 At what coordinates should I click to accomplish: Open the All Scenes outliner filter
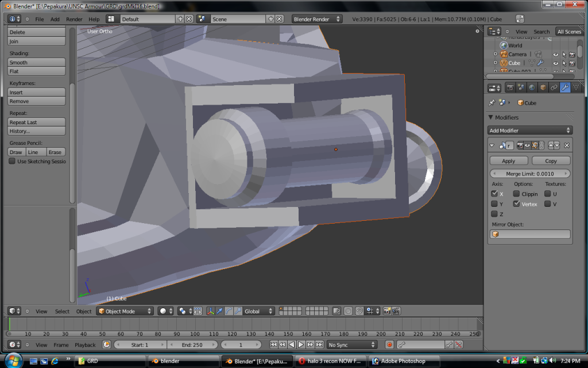[569, 32]
